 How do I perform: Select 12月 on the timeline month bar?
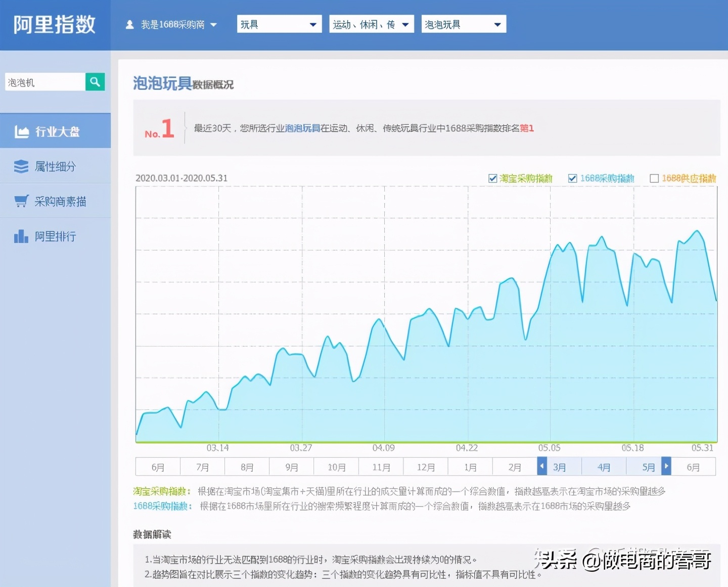coord(426,467)
